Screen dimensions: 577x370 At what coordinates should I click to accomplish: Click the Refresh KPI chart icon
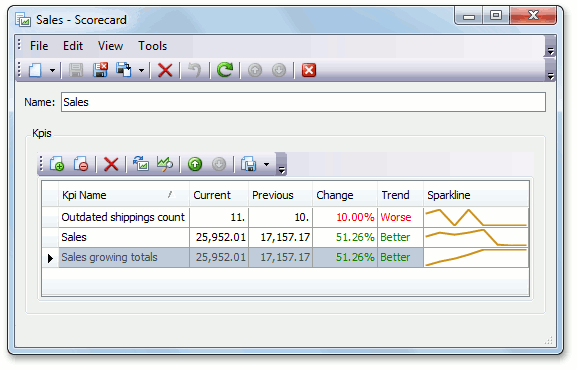pyautogui.click(x=141, y=164)
